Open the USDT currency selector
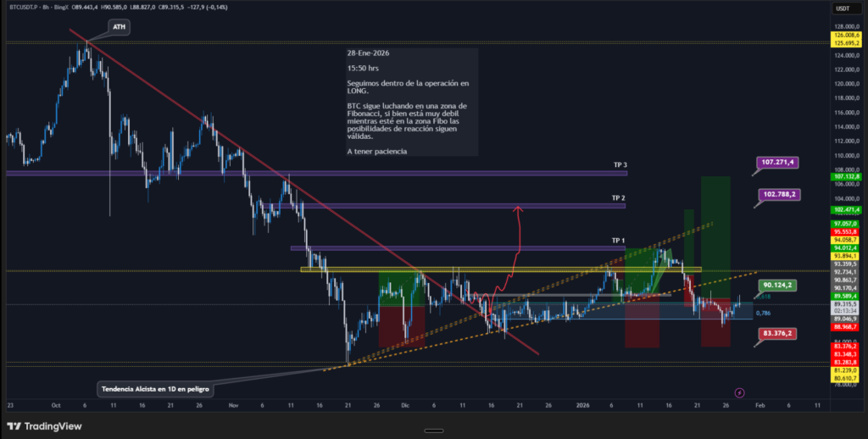Image resolution: width=868 pixels, height=439 pixels. coord(843,8)
